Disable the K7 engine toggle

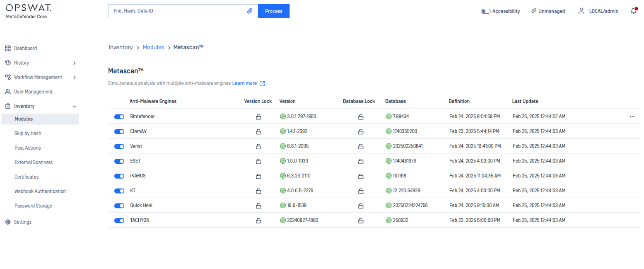tap(119, 191)
